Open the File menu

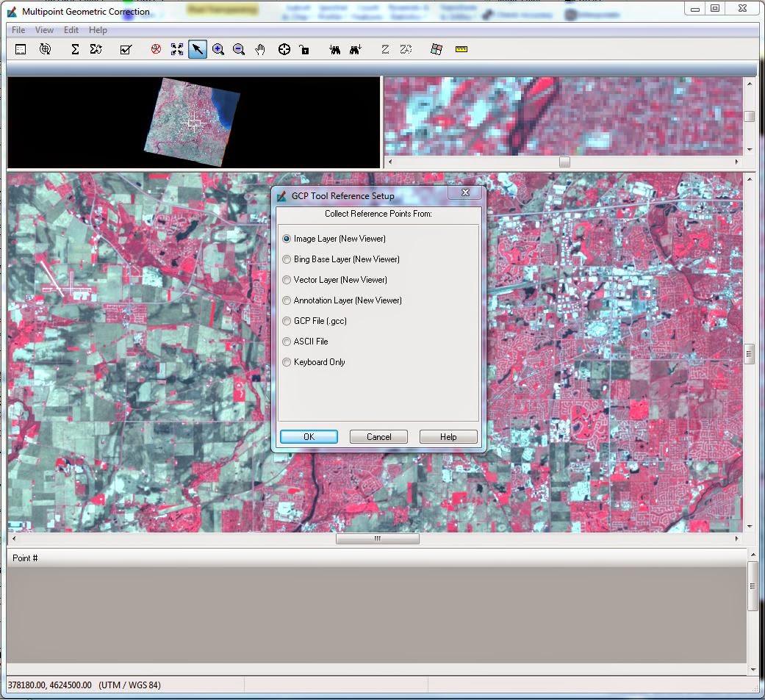(x=18, y=30)
